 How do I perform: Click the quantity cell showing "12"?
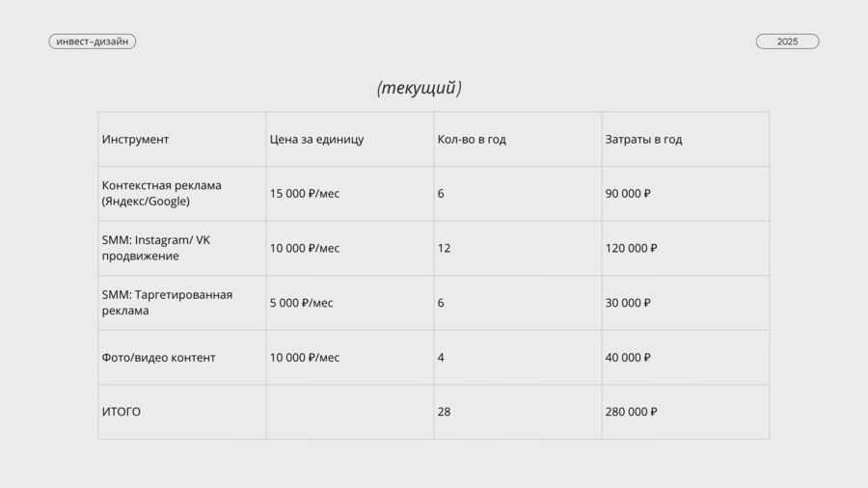(x=444, y=248)
